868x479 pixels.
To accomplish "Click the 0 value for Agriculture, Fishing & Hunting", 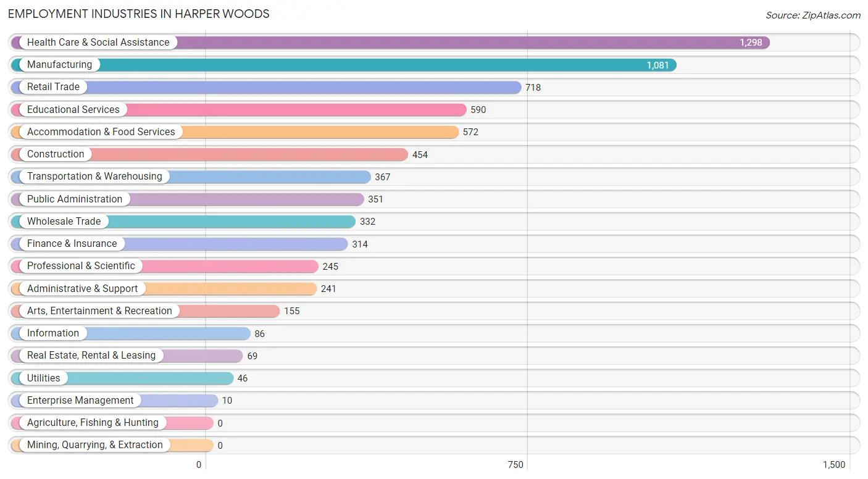I will [x=220, y=423].
